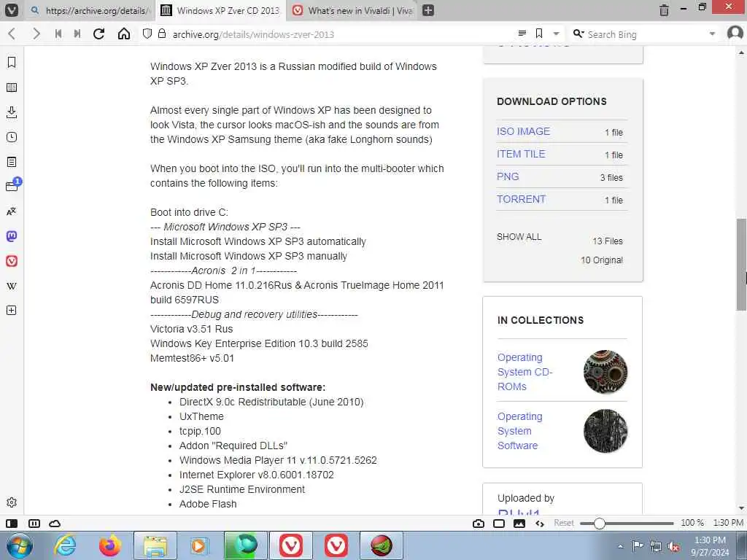
Task: Open the closed tabs trash can
Action: [664, 10]
